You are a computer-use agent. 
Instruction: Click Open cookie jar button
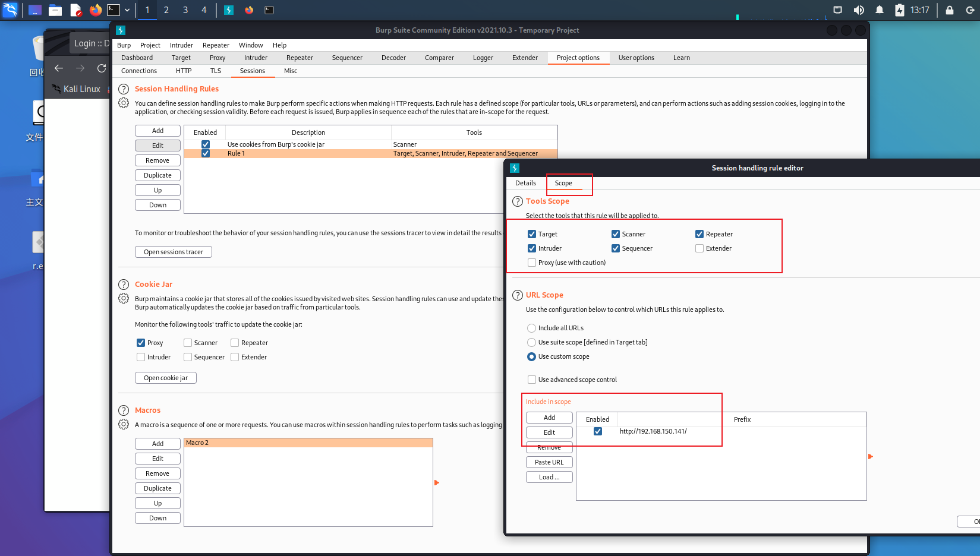pos(166,378)
